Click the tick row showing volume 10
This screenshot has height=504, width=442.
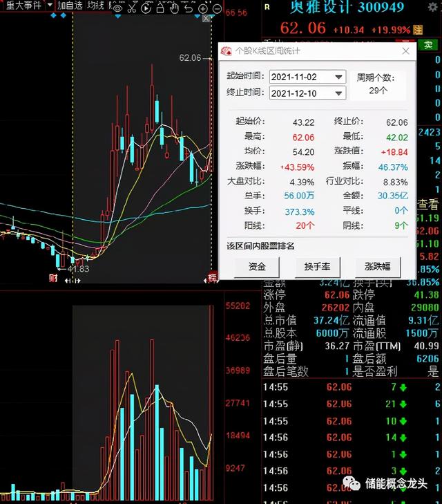[352, 421]
